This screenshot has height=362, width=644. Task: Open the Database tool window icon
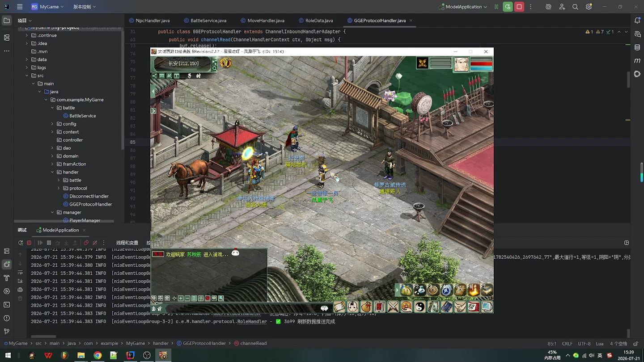(637, 47)
